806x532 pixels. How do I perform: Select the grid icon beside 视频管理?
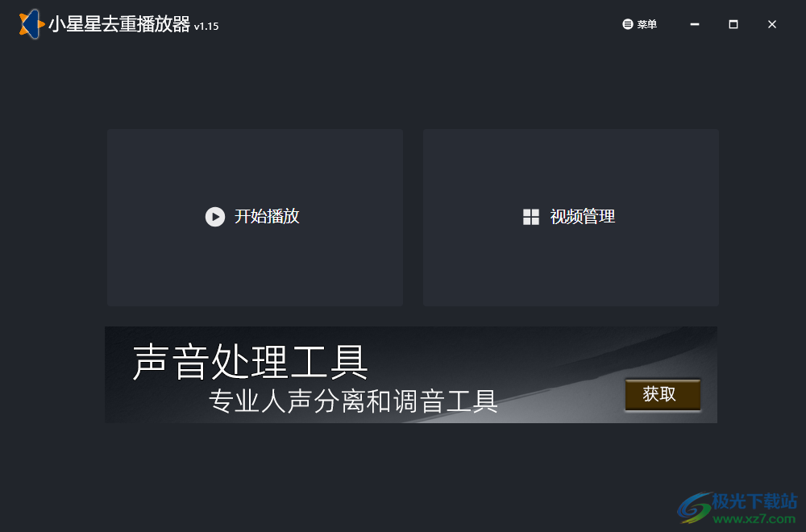click(530, 217)
